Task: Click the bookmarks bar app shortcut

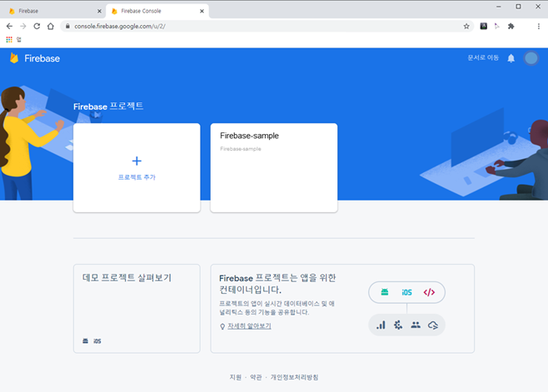Action: click(x=19, y=39)
